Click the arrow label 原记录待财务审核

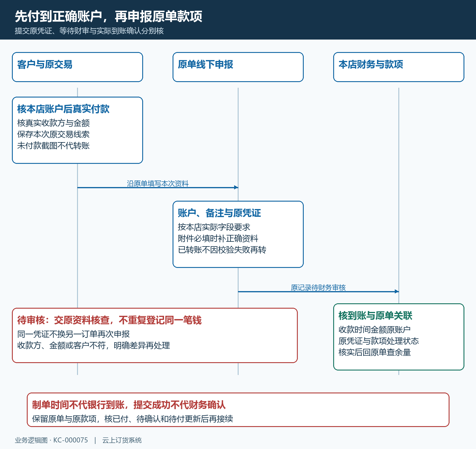318,288
